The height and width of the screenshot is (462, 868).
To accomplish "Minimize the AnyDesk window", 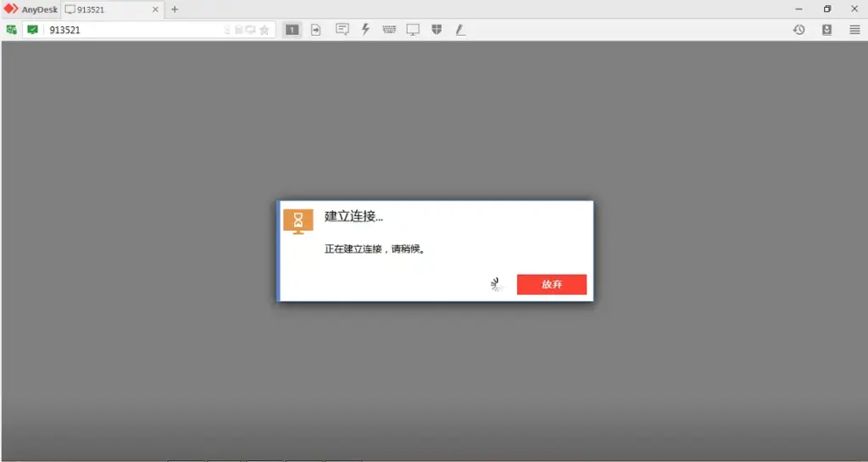I will click(798, 9).
